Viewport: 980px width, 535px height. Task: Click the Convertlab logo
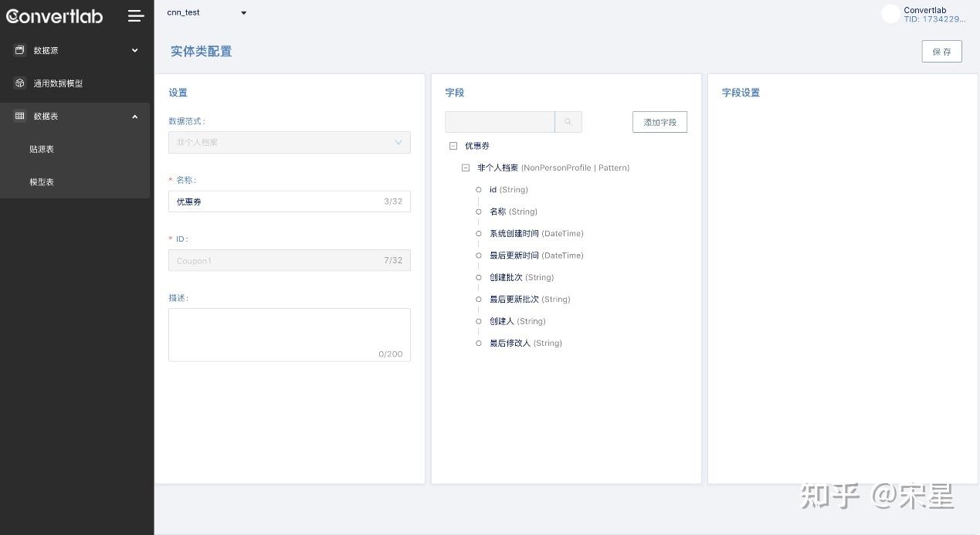54,16
